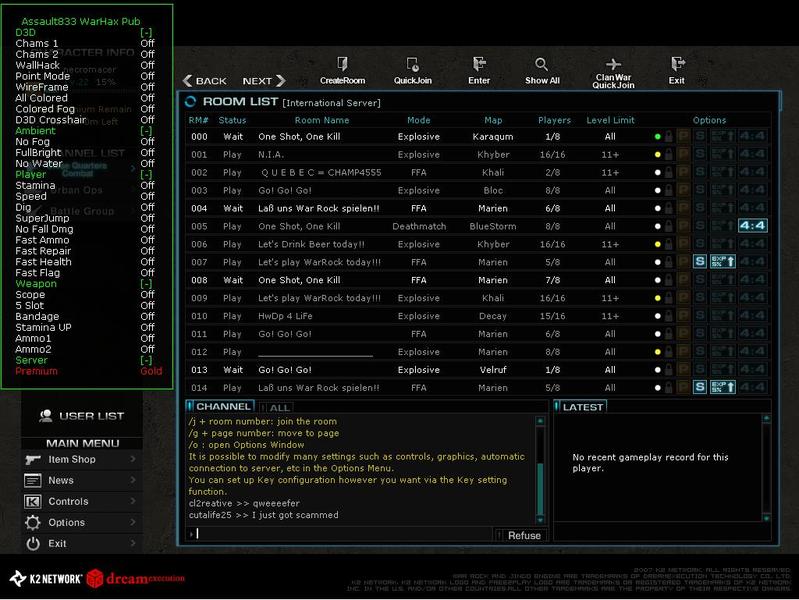The height and width of the screenshot is (600, 799).
Task: Expand Options menu arrow
Action: coord(133,522)
